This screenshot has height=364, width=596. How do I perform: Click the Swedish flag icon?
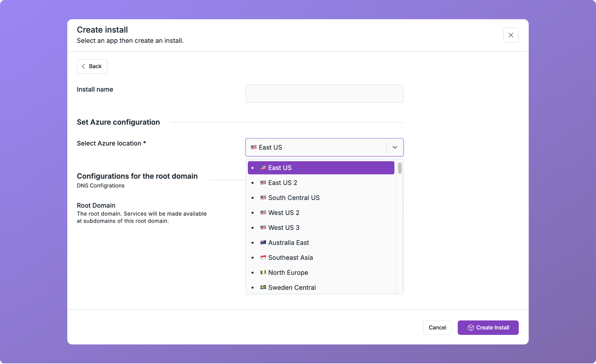point(263,287)
